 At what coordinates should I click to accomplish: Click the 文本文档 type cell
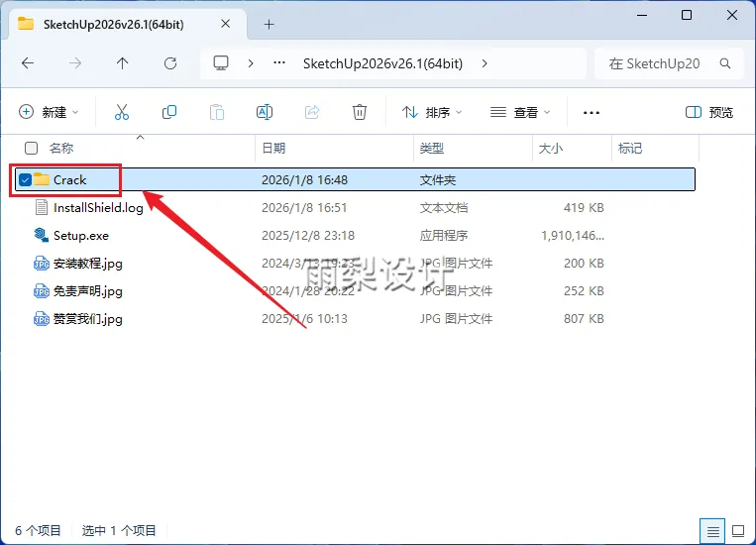444,208
